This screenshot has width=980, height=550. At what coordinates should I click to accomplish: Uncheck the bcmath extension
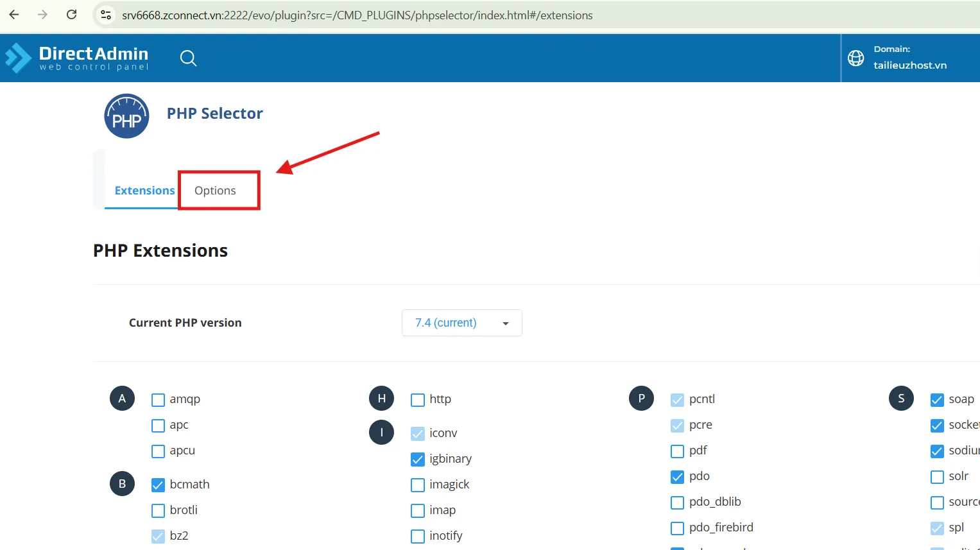click(158, 485)
